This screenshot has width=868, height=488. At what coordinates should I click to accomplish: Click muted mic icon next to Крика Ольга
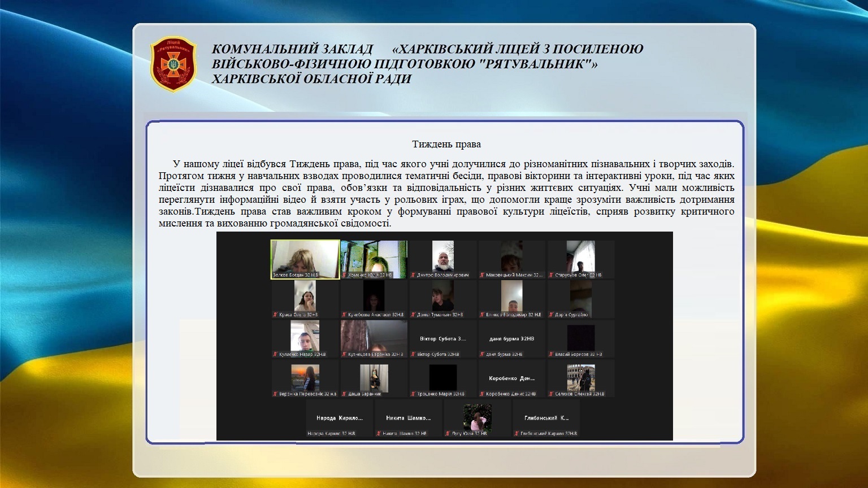(x=275, y=315)
